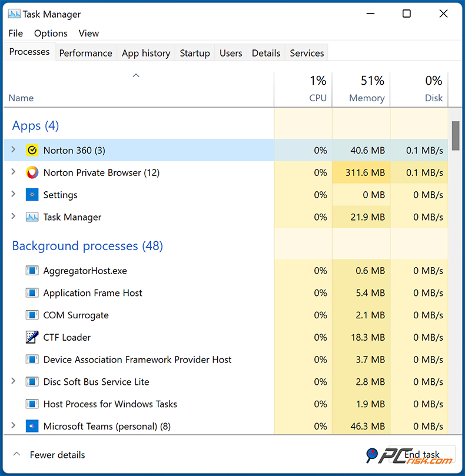Viewport: 465px width, 476px height.
Task: Click the Settings app icon
Action: click(32, 194)
